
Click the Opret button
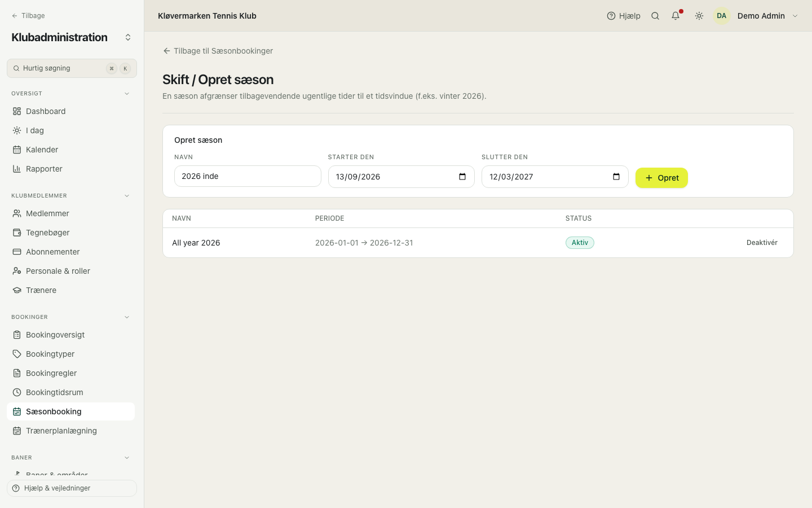click(661, 178)
